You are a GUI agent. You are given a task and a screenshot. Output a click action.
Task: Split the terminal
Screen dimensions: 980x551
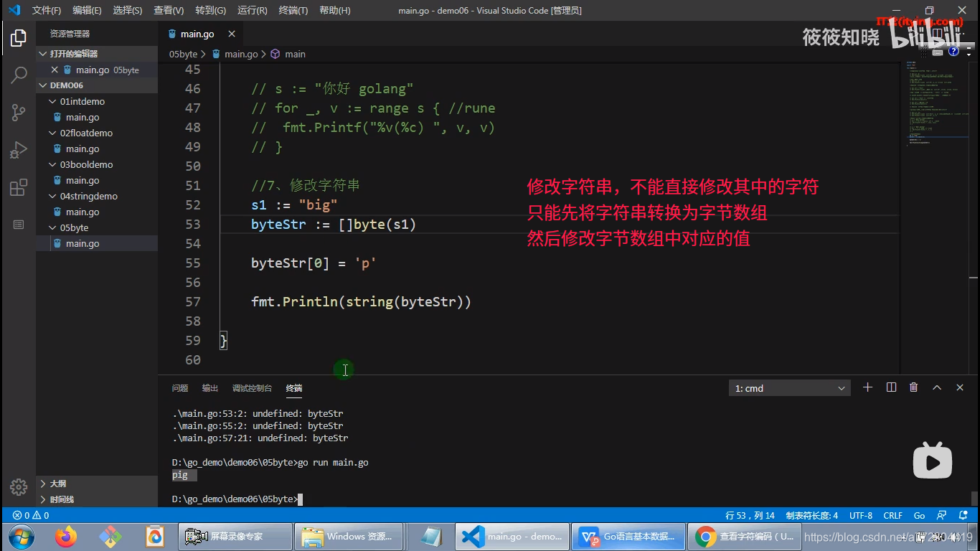tap(891, 387)
